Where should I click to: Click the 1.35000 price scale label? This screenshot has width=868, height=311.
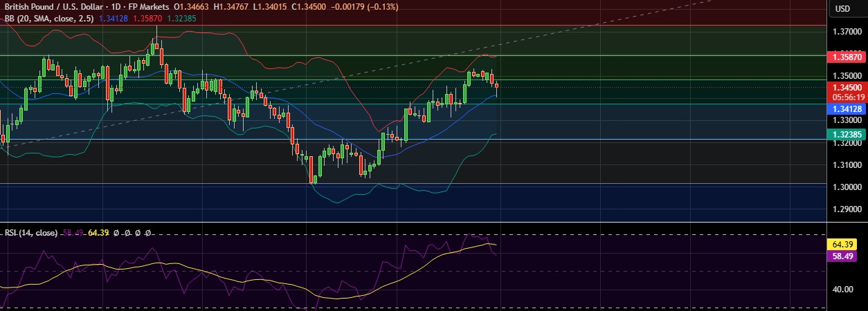[847, 76]
